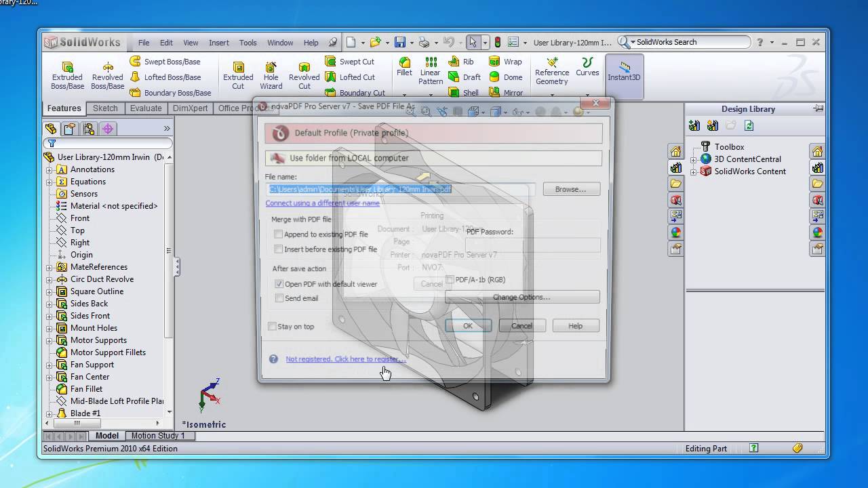Select the Fan Center feature

pyautogui.click(x=90, y=377)
